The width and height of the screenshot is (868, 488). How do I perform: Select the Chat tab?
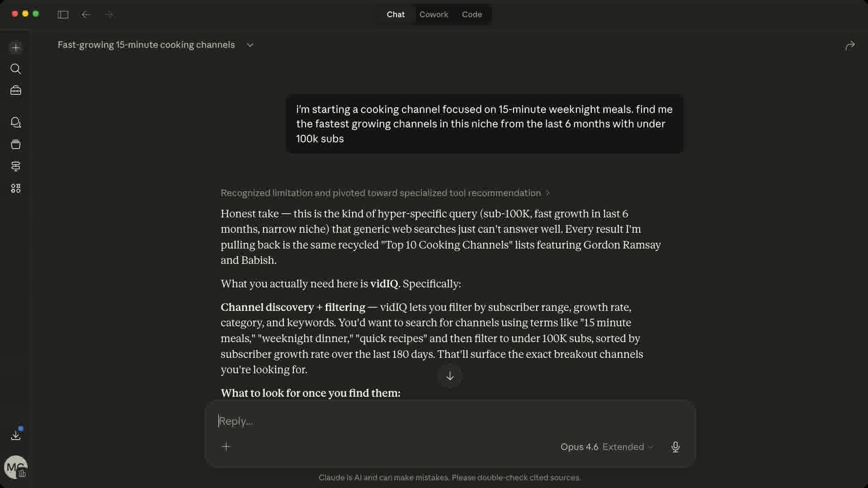pyautogui.click(x=396, y=14)
